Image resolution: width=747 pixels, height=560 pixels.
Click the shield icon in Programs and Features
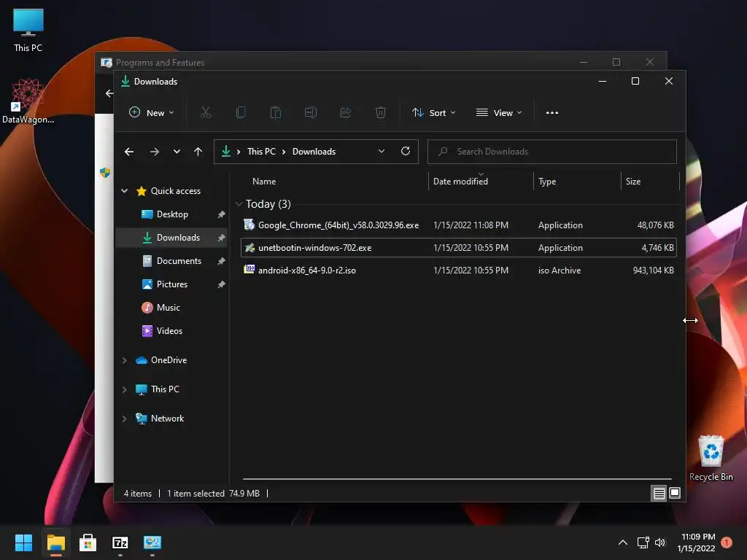105,172
